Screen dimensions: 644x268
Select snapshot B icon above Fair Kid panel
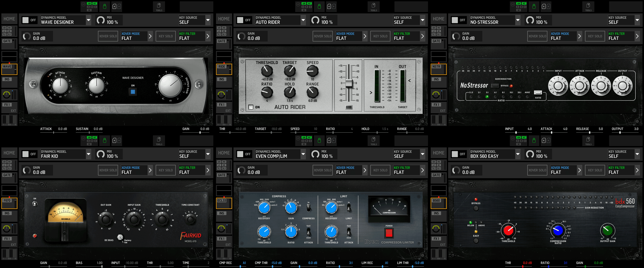tap(119, 140)
